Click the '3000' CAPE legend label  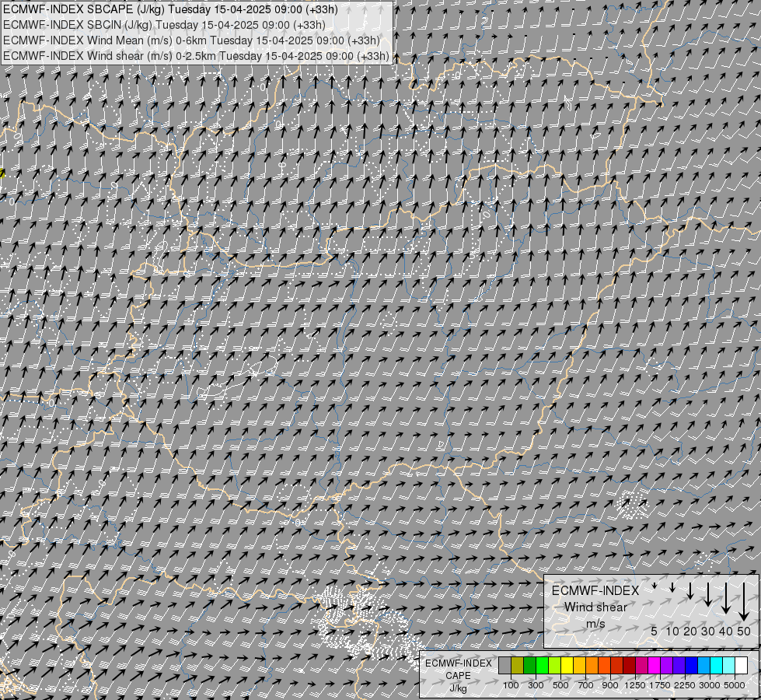pos(710,685)
